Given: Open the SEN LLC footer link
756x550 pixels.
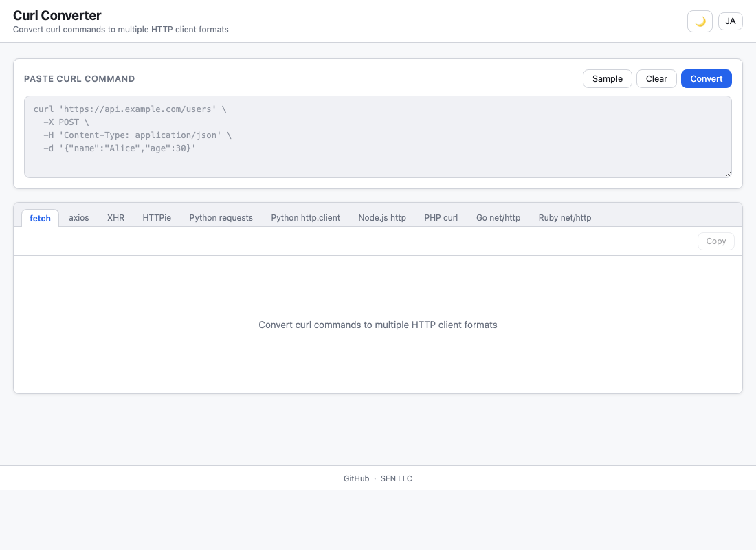Looking at the screenshot, I should tap(397, 478).
